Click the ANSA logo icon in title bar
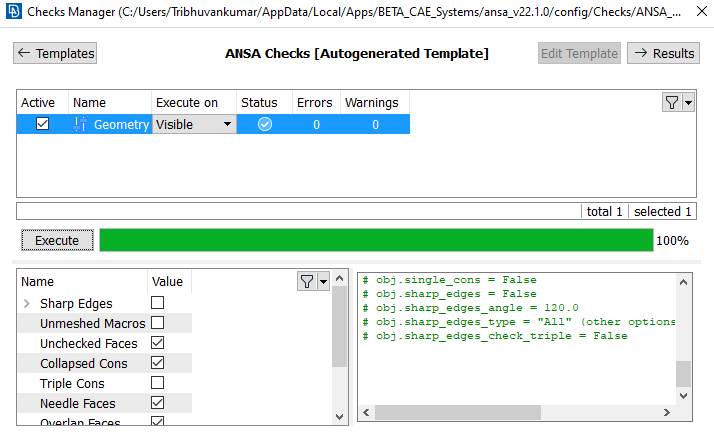The height and width of the screenshot is (440, 714). point(14,11)
